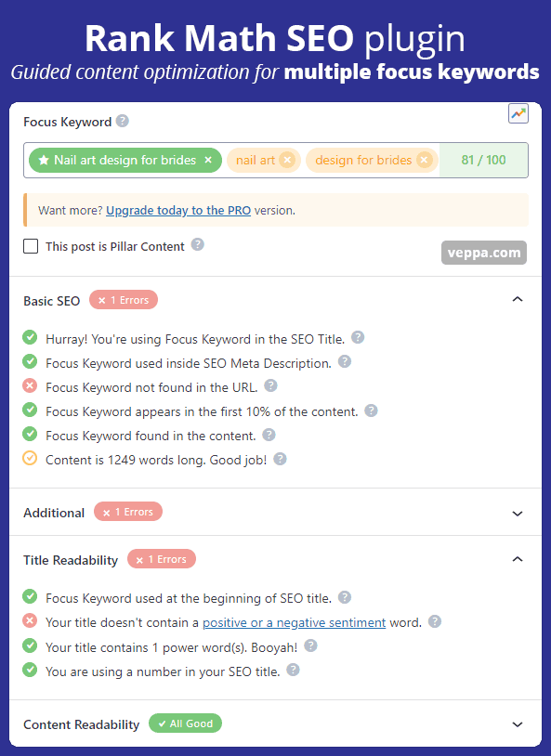The width and height of the screenshot is (551, 756).
Task: Click help icon next to Focus Keyword
Action: 123,121
